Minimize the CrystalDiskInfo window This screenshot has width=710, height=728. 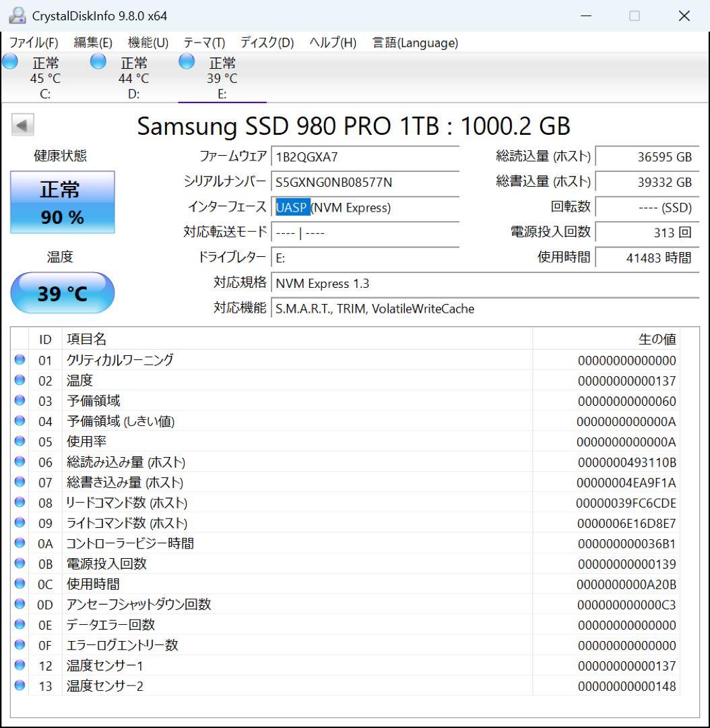click(x=586, y=16)
